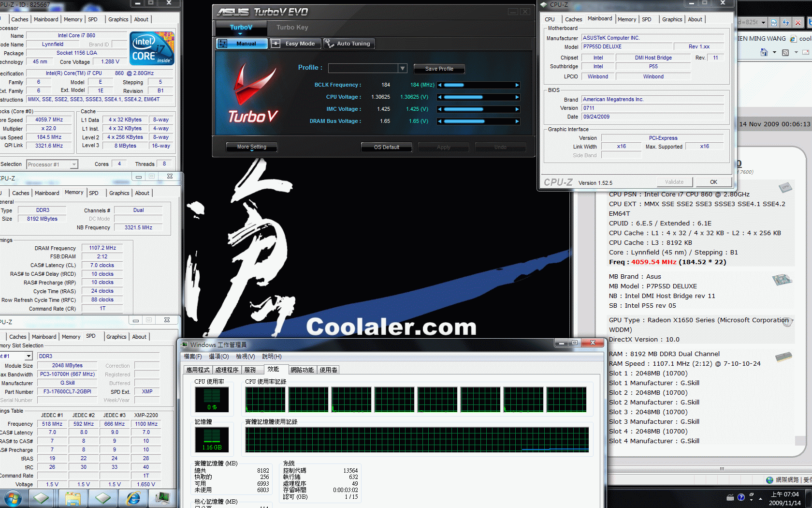
Task: Click More Setting button in TurboV
Action: [252, 147]
